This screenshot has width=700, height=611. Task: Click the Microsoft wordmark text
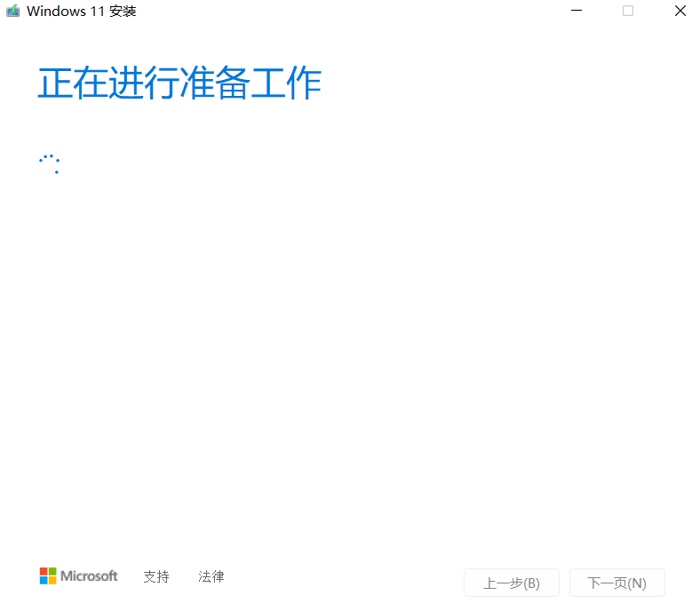(89, 576)
